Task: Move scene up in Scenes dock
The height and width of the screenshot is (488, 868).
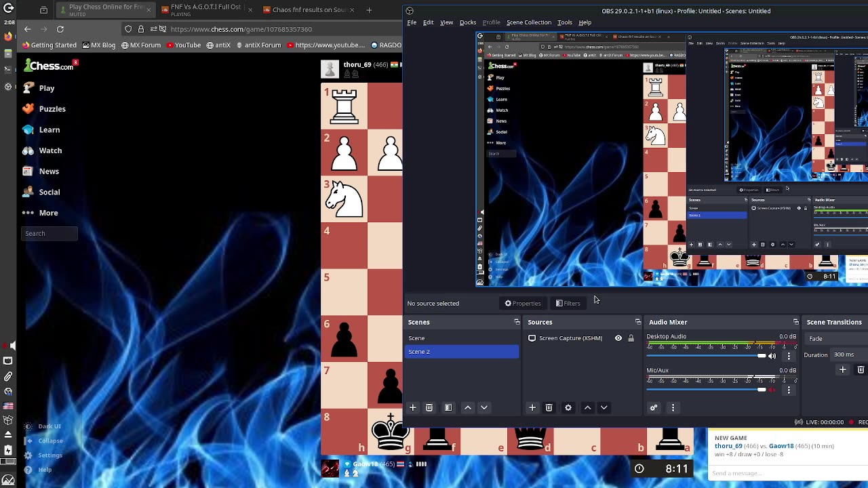Action: (468, 407)
